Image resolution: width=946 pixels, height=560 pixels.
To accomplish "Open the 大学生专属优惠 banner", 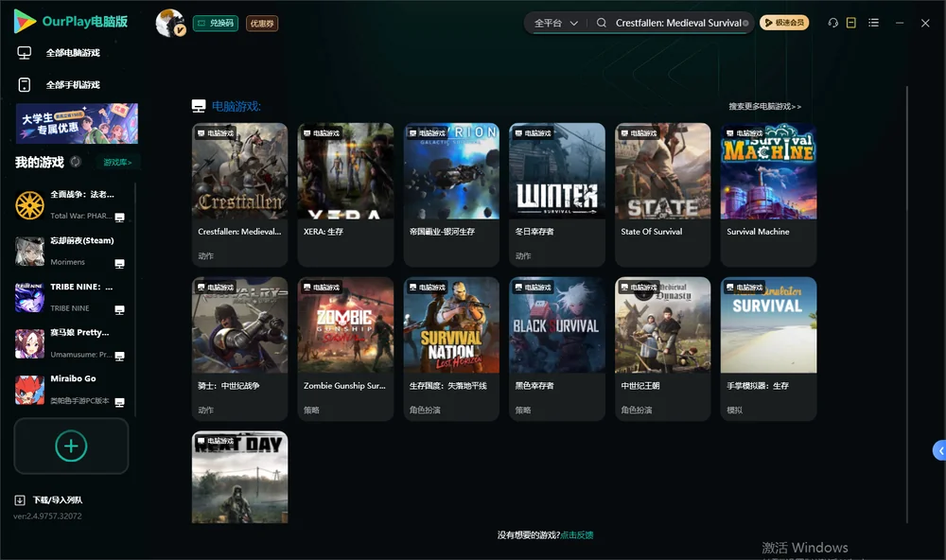I will tap(77, 123).
